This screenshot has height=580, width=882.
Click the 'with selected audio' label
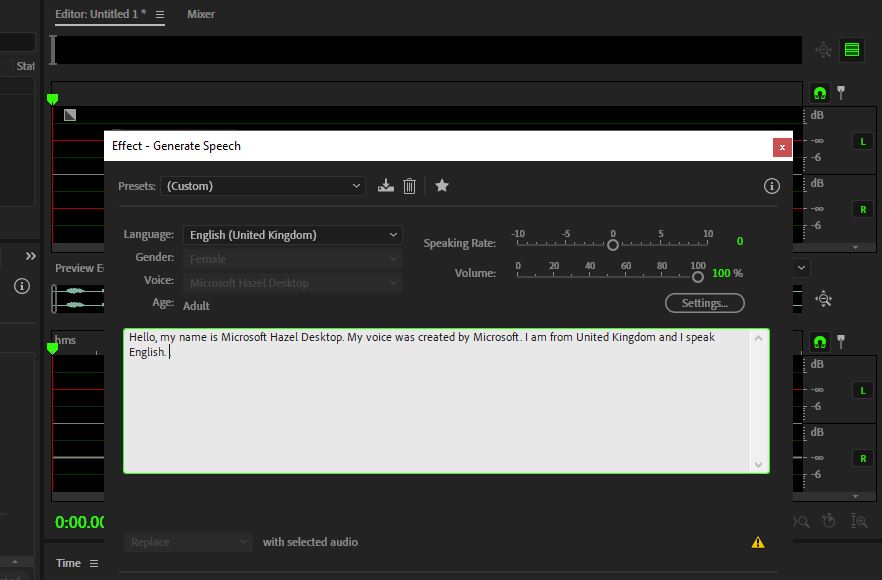click(x=310, y=542)
